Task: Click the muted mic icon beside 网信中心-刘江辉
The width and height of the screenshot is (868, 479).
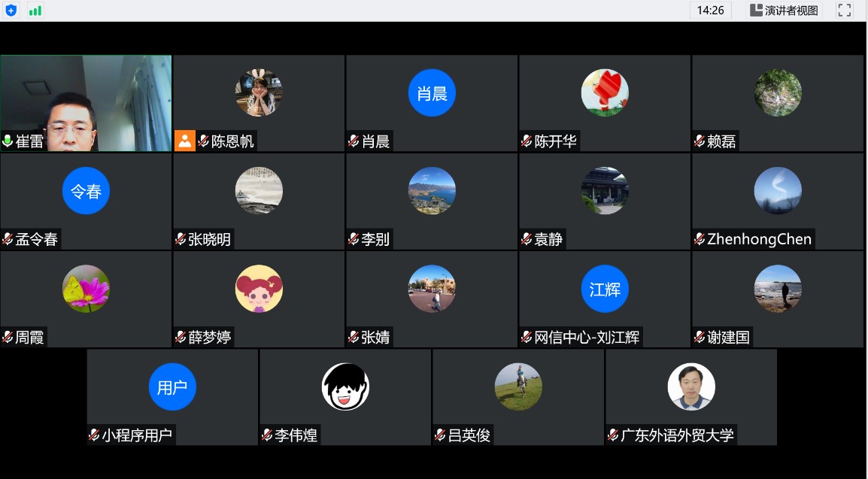Action: (x=527, y=337)
